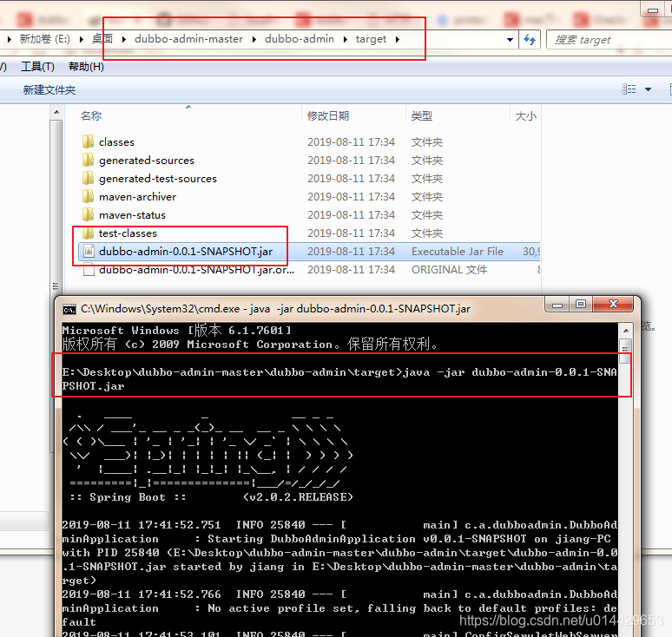Select the maven-archiver folder name
The image size is (672, 637).
coord(137,197)
